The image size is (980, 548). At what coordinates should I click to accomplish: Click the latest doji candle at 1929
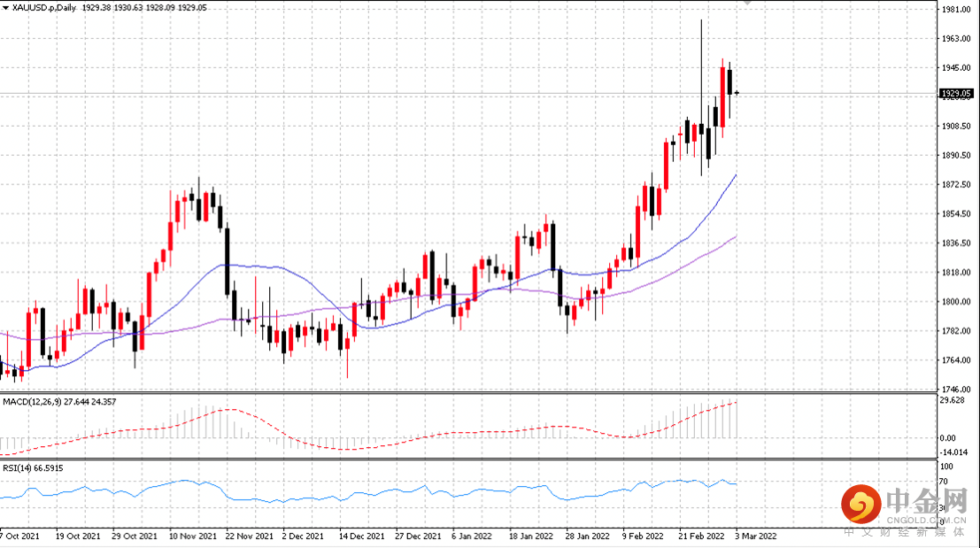tap(737, 93)
